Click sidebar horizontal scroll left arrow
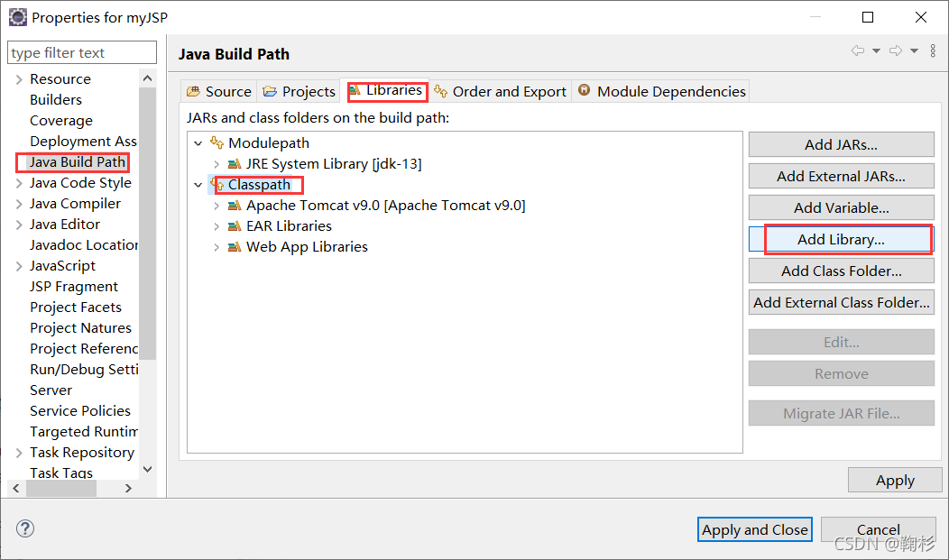This screenshot has width=949, height=560. [16, 488]
